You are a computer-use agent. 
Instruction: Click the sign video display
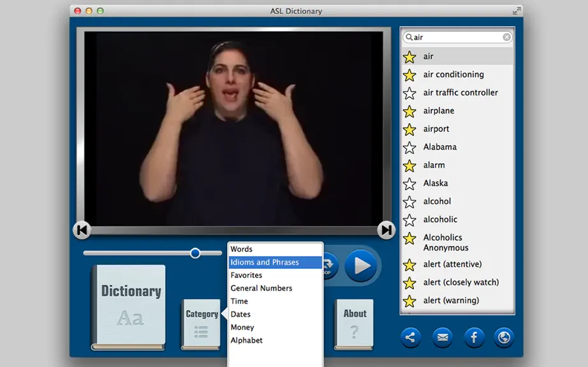point(233,129)
